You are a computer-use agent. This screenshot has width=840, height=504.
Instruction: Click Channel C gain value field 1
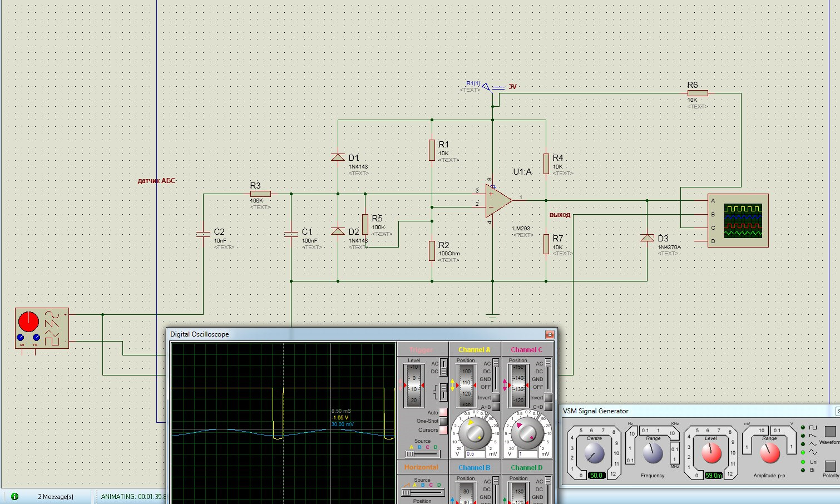pyautogui.click(x=528, y=454)
